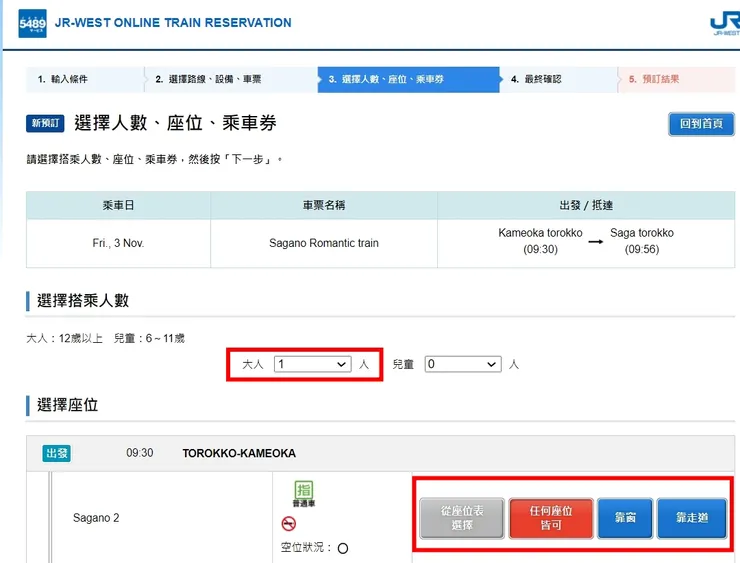The image size is (740, 563).
Task: Click the seat availability circle symbol
Action: tap(343, 548)
